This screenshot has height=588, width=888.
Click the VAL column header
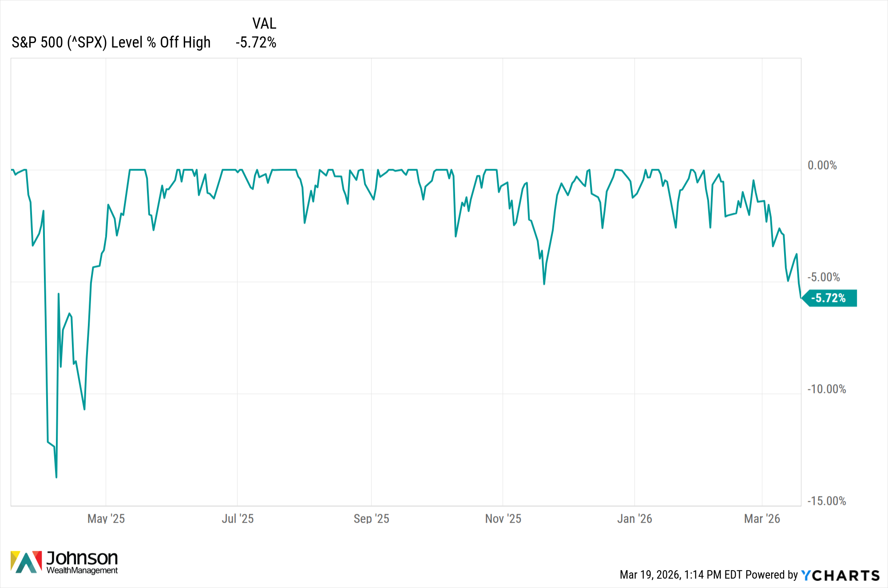264,23
